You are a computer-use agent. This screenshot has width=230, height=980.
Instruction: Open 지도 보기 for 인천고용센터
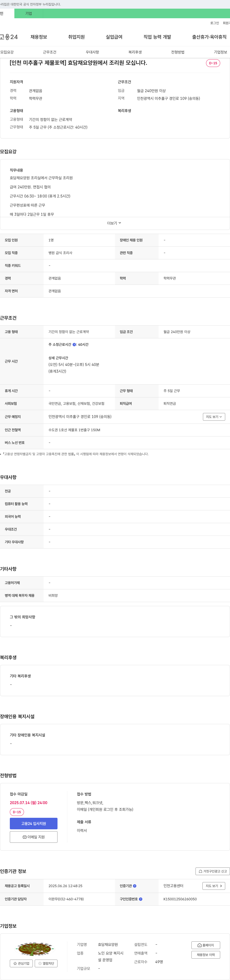214,886
